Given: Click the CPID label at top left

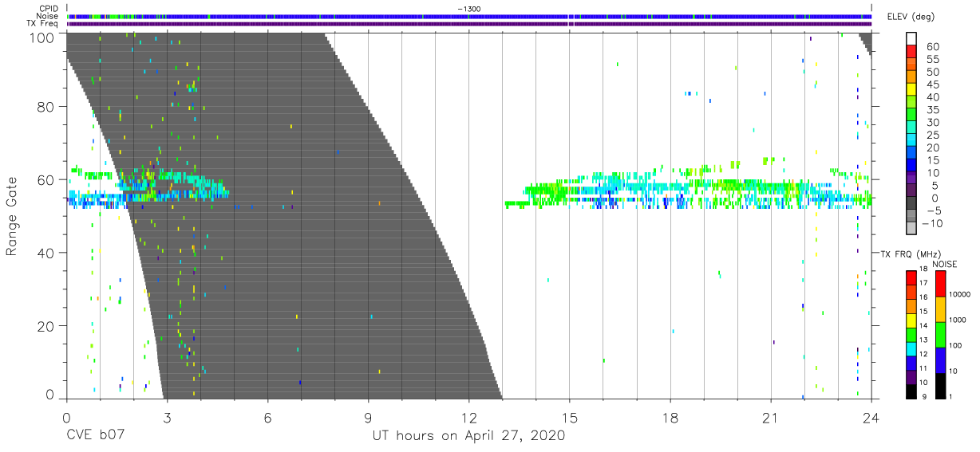Looking at the screenshot, I should click(49, 9).
